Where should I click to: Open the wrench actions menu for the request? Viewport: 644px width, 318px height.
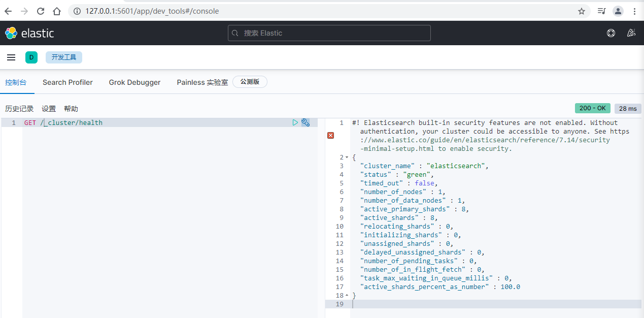(x=306, y=122)
